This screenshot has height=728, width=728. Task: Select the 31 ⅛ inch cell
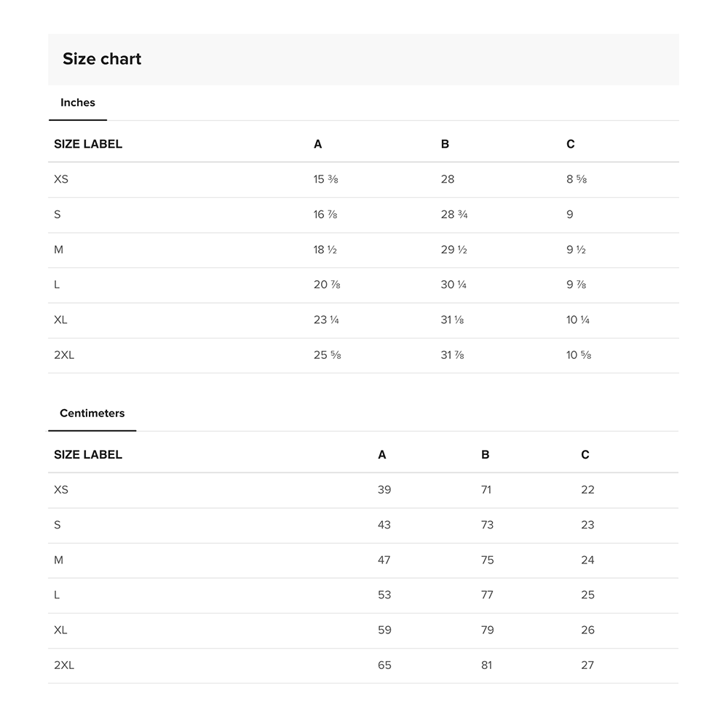452,320
